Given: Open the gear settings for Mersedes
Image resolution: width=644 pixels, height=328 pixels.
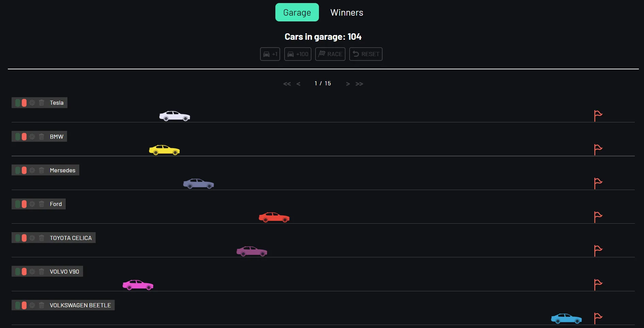Looking at the screenshot, I should pyautogui.click(x=32, y=170).
